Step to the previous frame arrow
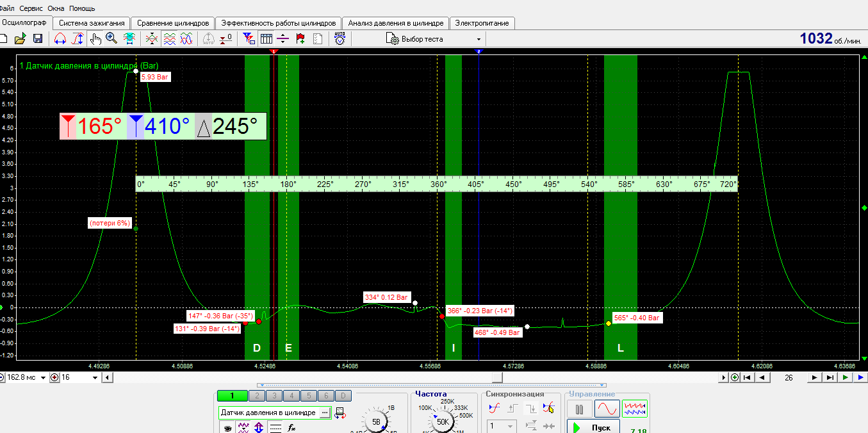Screen dimensions: 868x433 point(762,378)
